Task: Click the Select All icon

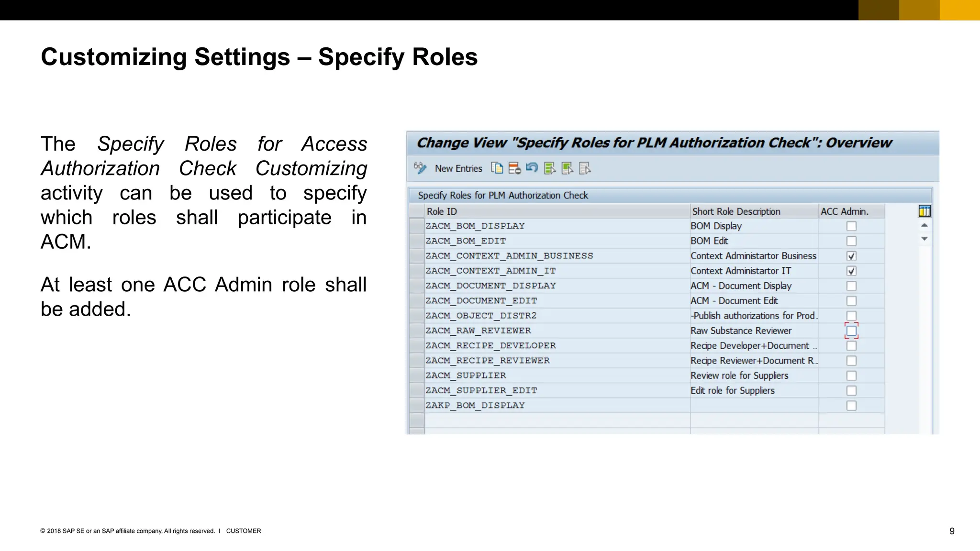Action: point(550,168)
